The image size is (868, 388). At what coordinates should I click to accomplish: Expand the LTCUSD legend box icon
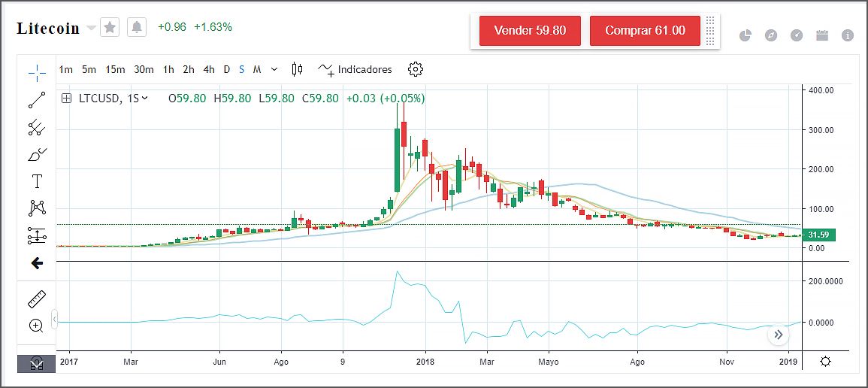pyautogui.click(x=67, y=98)
